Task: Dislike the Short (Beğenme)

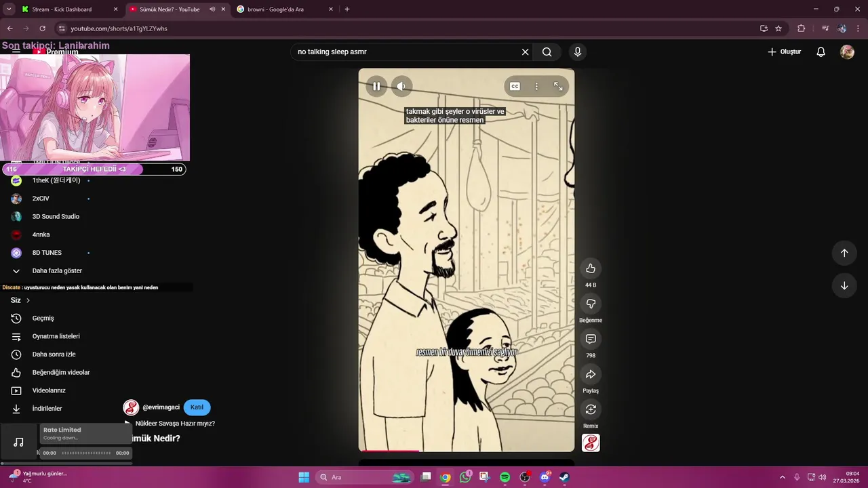Action: (x=591, y=304)
